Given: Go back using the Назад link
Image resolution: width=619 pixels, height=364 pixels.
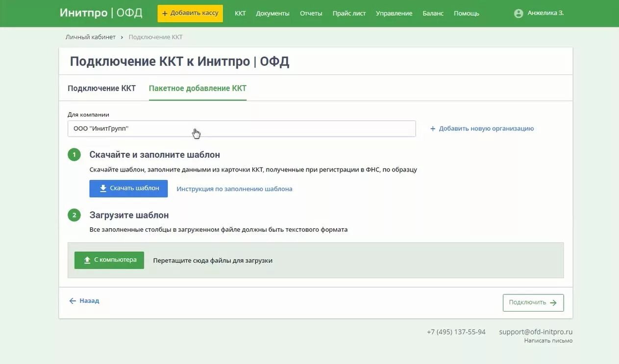Looking at the screenshot, I should (x=84, y=301).
